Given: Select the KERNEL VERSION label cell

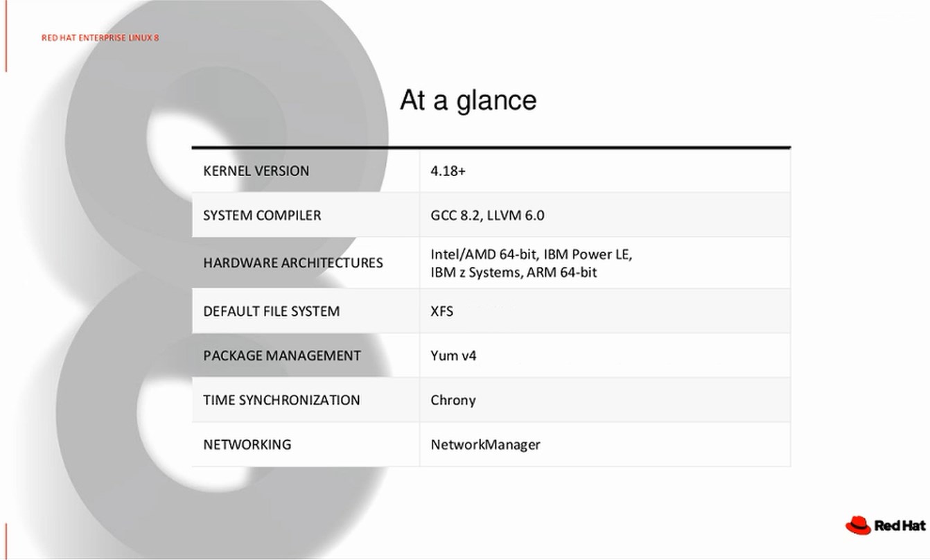Looking at the screenshot, I should (256, 171).
